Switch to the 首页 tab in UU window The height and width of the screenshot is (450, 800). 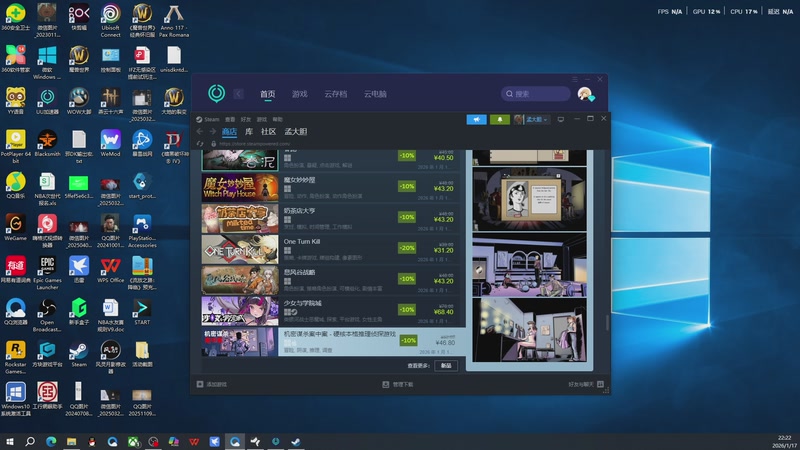(x=267, y=94)
